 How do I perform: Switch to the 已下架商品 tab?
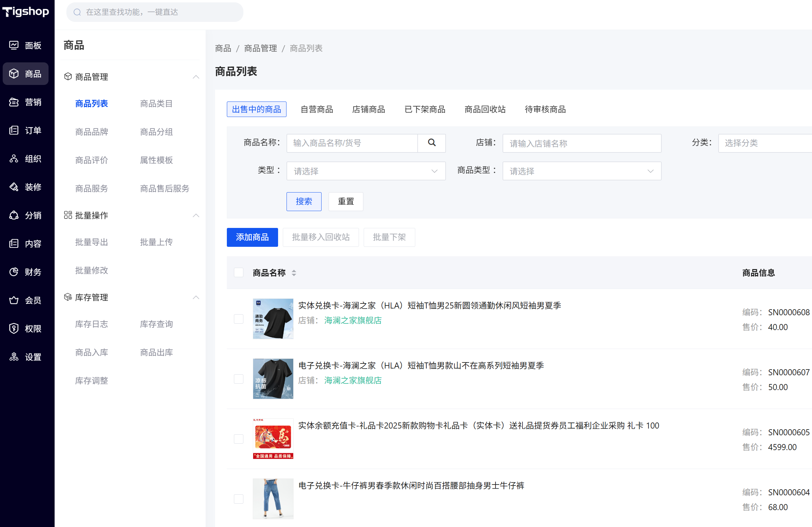425,110
